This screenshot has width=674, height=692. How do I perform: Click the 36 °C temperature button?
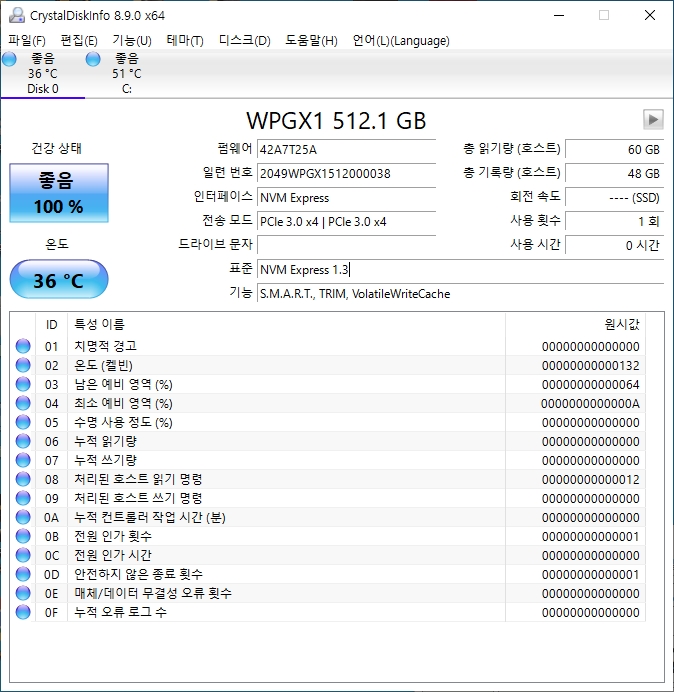pyautogui.click(x=59, y=279)
